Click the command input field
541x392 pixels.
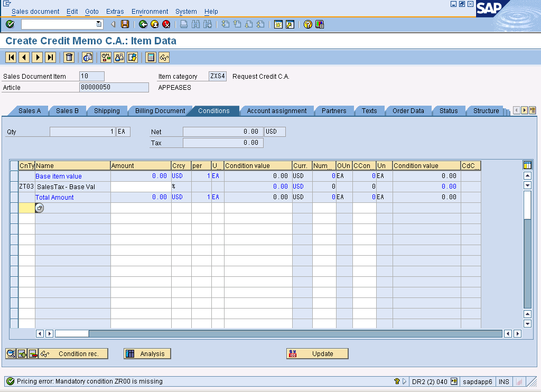59,24
